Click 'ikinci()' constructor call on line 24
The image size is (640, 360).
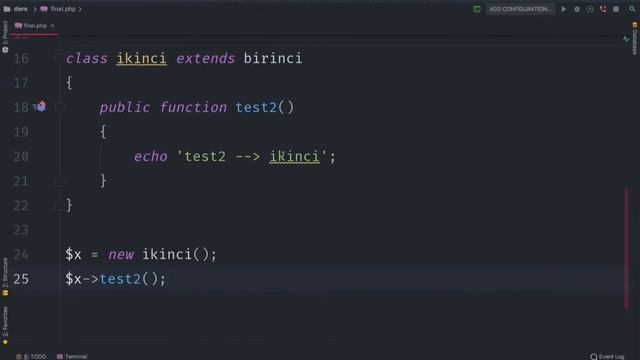coord(175,255)
